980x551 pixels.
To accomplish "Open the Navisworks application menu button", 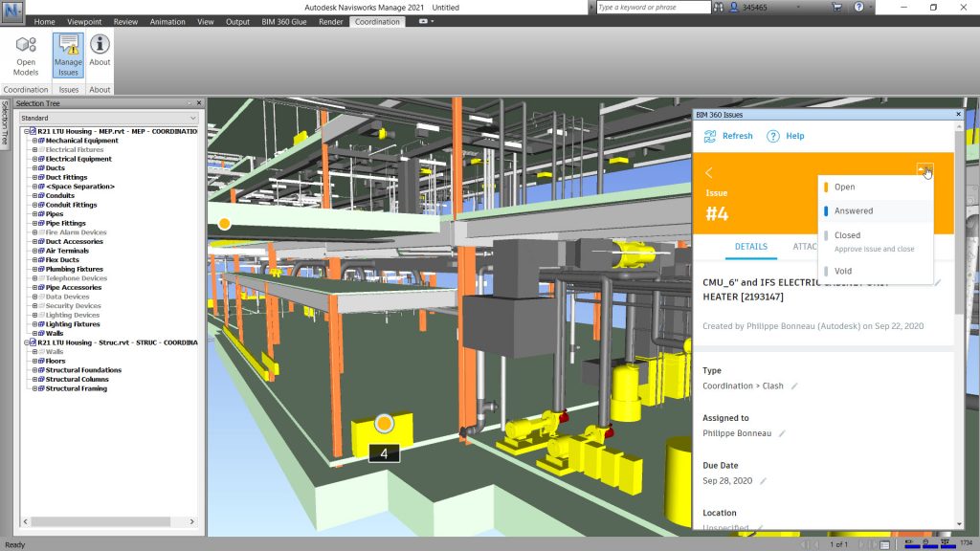I will (12, 11).
